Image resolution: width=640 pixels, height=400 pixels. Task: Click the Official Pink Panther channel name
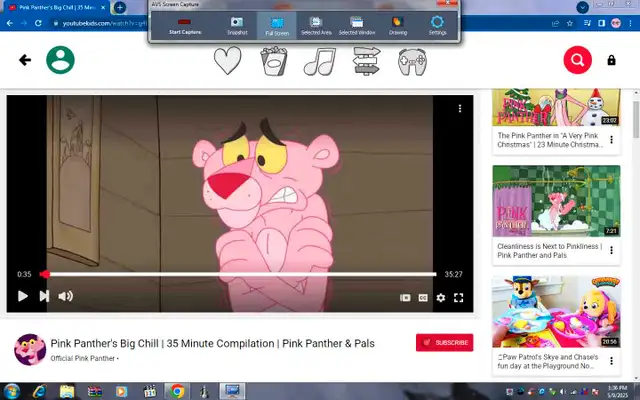[82, 358]
